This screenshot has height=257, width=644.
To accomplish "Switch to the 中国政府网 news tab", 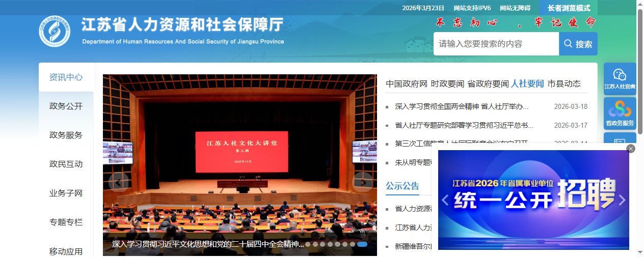I will tap(406, 84).
